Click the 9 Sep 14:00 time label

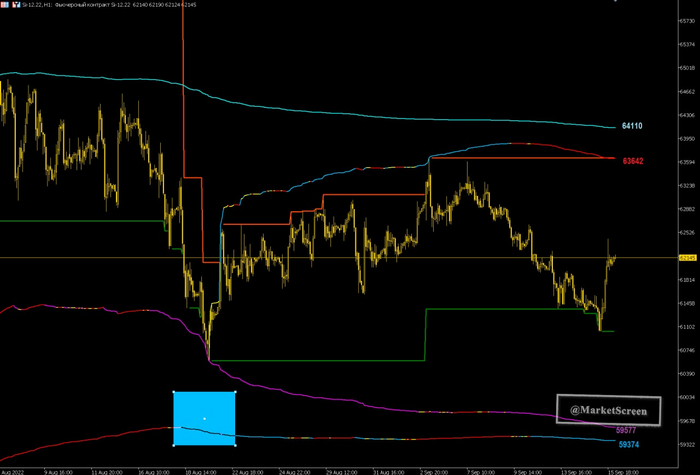coord(529,472)
